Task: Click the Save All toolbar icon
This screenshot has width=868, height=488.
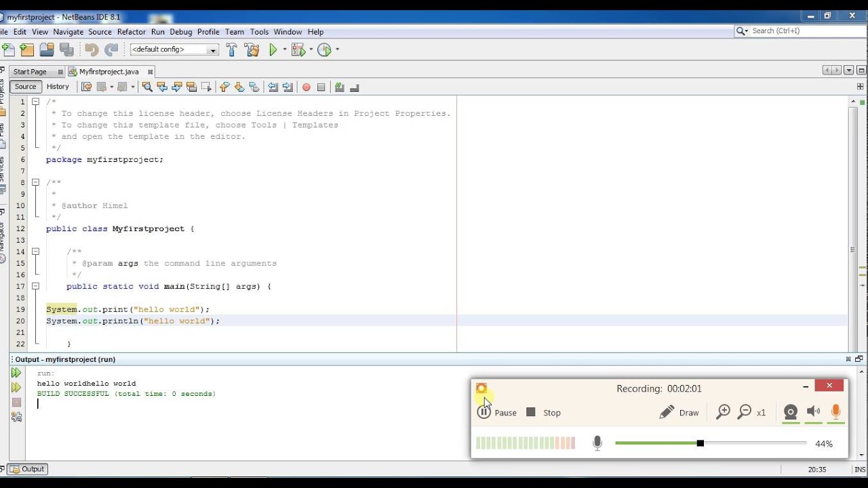Action: 66,49
